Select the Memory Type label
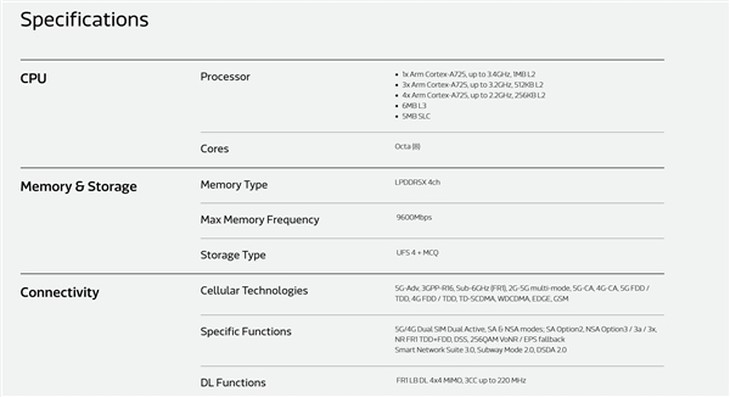 click(x=234, y=185)
